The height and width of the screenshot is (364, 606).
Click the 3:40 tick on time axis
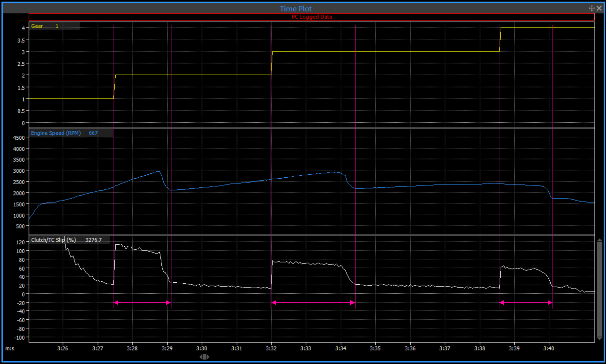pos(549,348)
